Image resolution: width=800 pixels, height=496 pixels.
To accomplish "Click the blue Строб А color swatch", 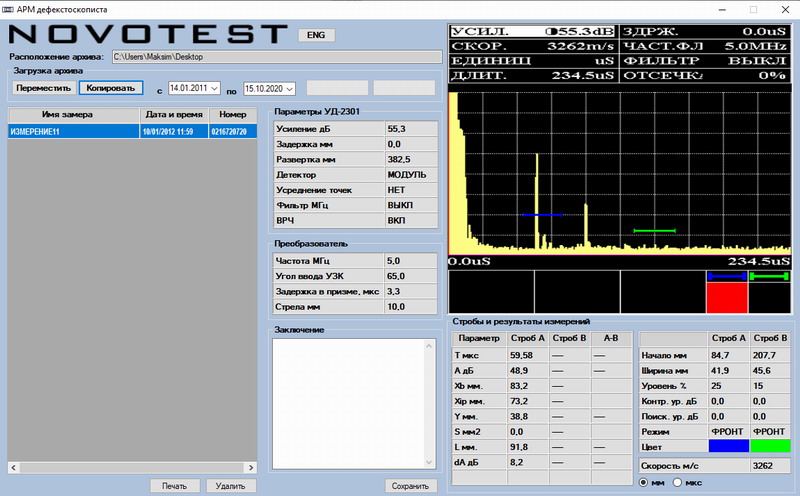I will pyautogui.click(x=727, y=444).
